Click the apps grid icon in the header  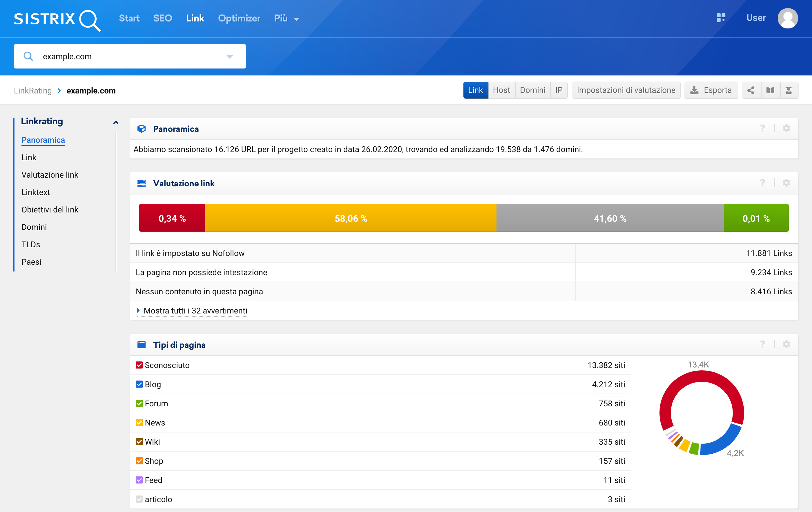tap(721, 18)
